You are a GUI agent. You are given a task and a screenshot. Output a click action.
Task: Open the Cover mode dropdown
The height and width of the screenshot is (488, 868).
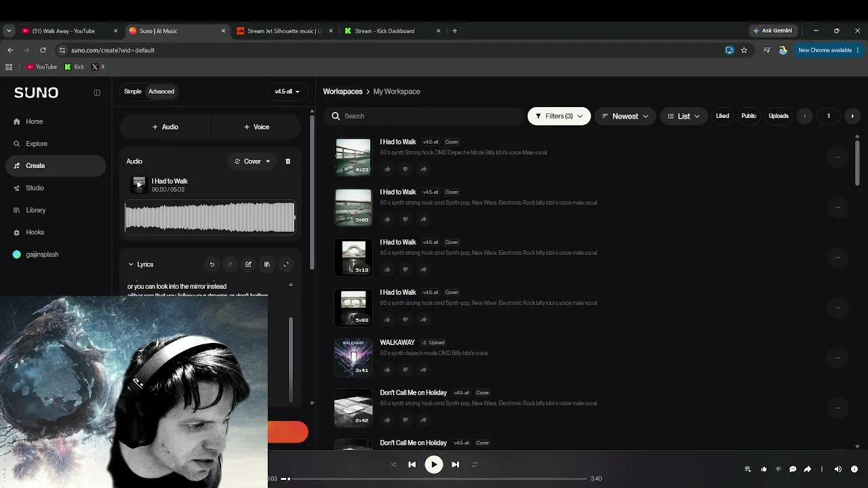(252, 161)
